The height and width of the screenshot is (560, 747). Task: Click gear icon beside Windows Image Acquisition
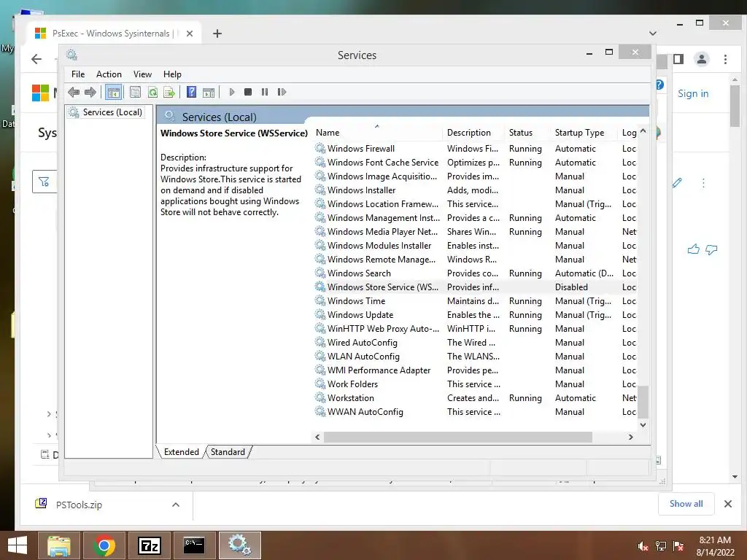click(x=320, y=176)
